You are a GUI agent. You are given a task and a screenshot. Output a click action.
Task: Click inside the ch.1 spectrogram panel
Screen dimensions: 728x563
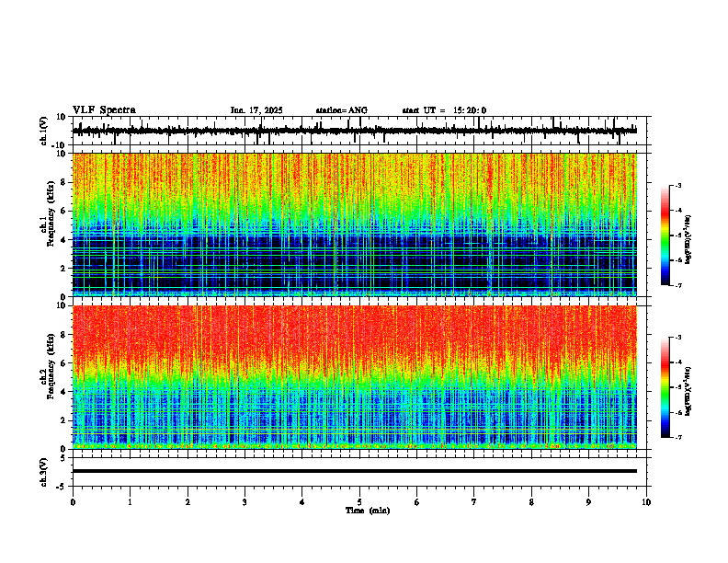(354, 224)
